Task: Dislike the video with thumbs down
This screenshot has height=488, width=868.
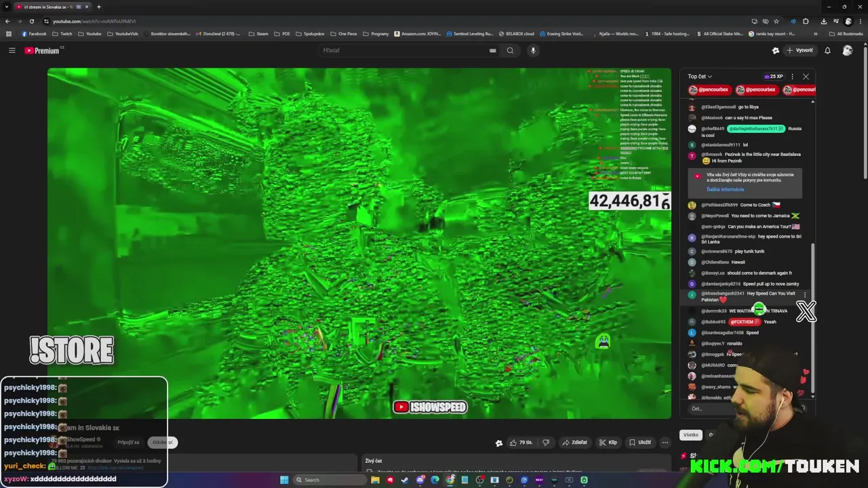Action: point(546,443)
